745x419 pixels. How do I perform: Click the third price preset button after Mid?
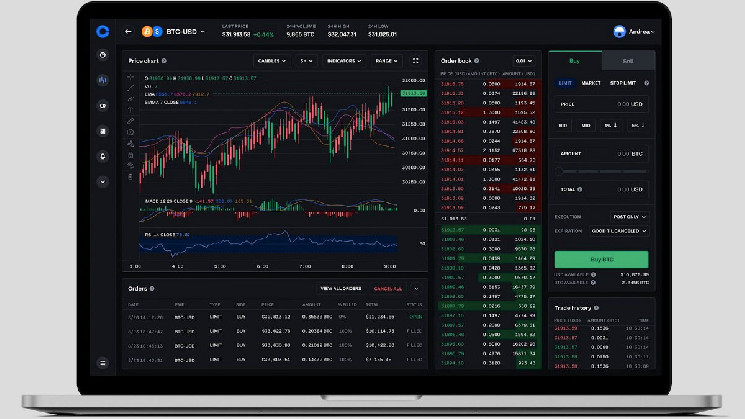point(611,125)
